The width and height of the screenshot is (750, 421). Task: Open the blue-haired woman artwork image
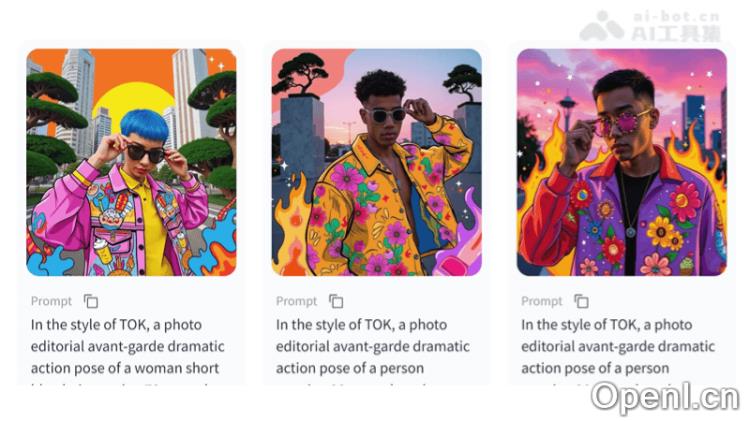click(x=131, y=162)
